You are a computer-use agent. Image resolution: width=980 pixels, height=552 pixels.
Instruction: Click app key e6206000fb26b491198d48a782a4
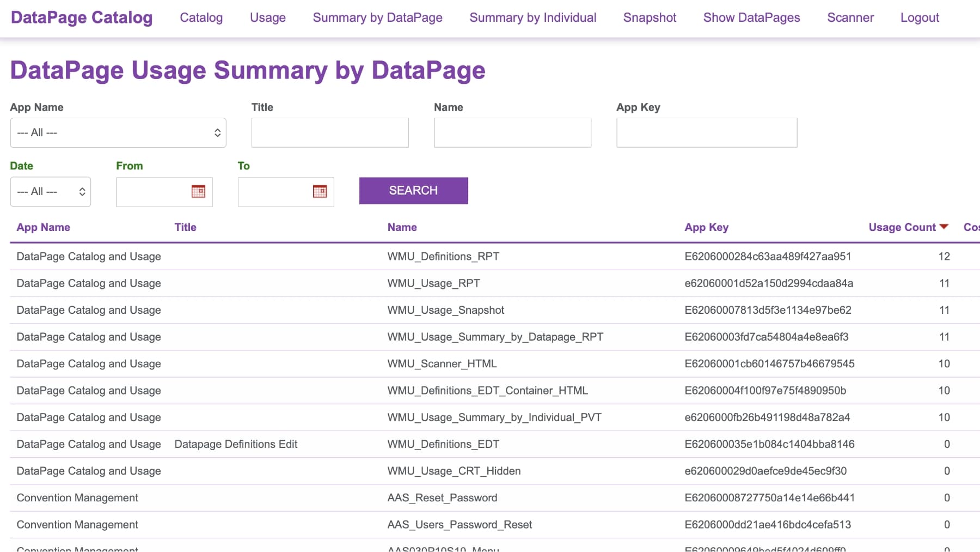tap(767, 417)
